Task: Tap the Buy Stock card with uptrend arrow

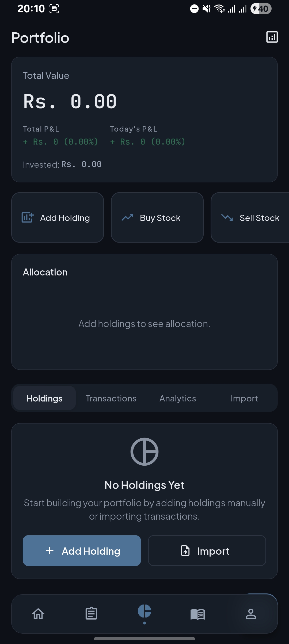Action: point(157,217)
